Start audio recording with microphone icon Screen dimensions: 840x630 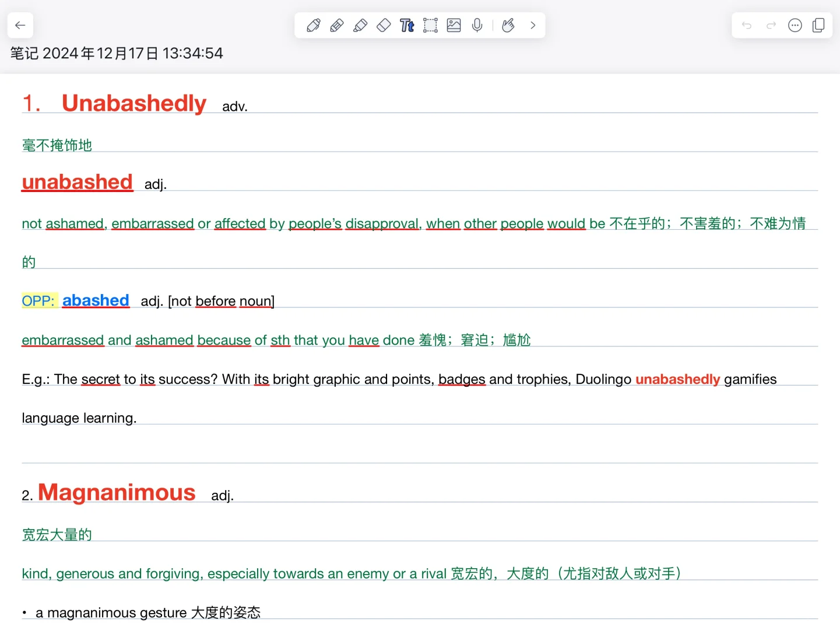477,25
